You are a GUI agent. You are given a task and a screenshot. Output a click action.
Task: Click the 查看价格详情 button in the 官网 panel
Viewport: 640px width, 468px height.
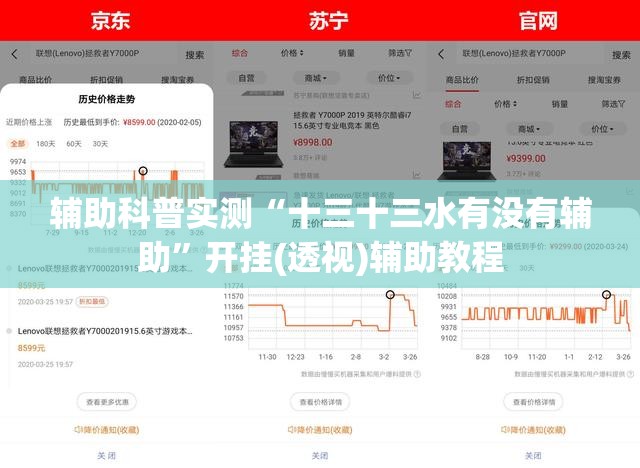(x=533, y=402)
